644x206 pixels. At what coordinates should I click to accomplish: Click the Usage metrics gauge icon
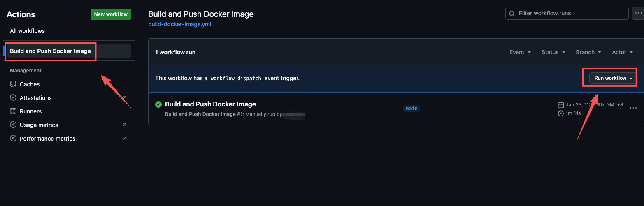(13, 125)
